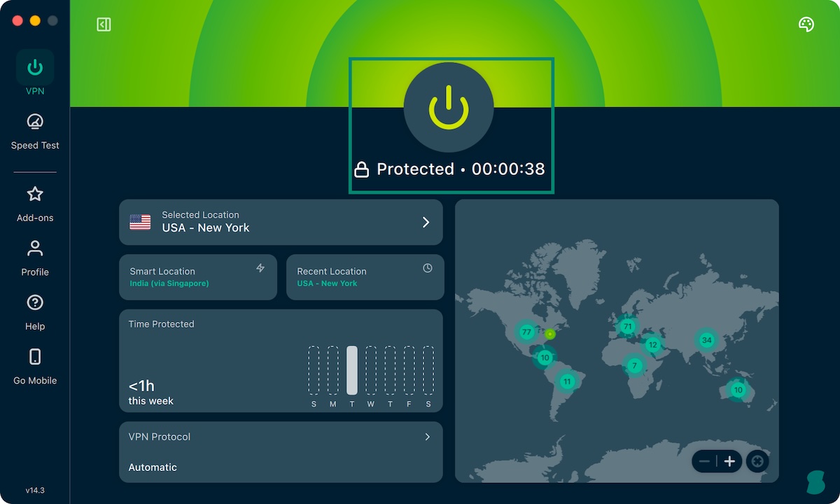Collapse the sidebar with the panel icon
840x504 pixels.
point(104,24)
